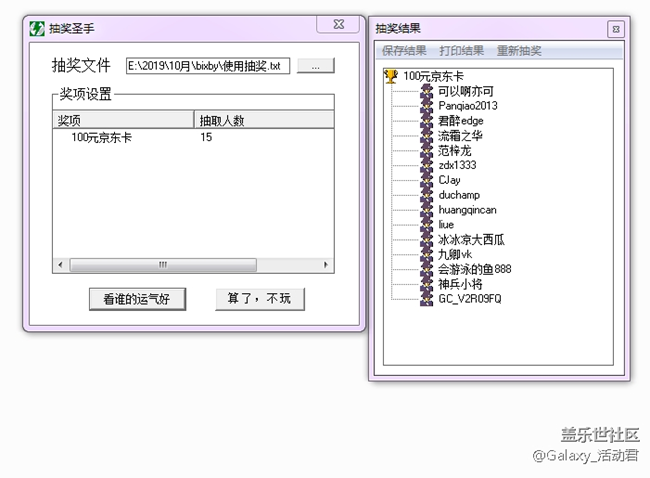This screenshot has height=478, width=650.
Task: Click the person icon next to 范梓龙
Action: (x=427, y=150)
